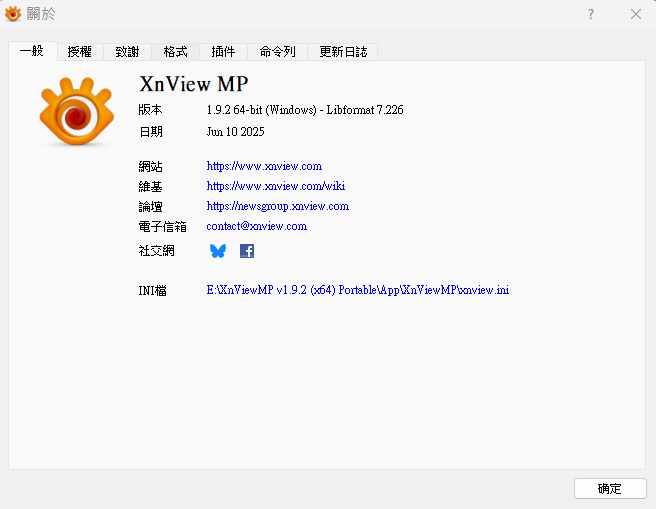Visit the https://www.xnview.com website link
Image resolution: width=656 pixels, height=509 pixels.
pyautogui.click(x=264, y=166)
